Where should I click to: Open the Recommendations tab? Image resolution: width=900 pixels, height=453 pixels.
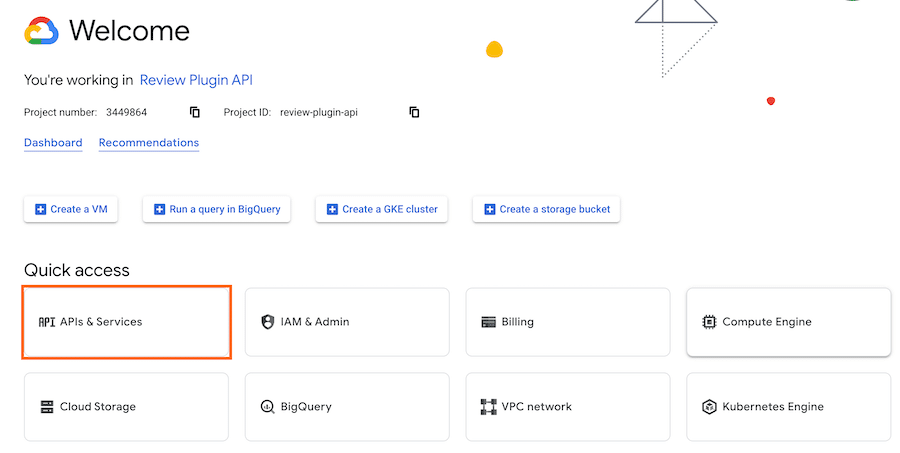[149, 143]
